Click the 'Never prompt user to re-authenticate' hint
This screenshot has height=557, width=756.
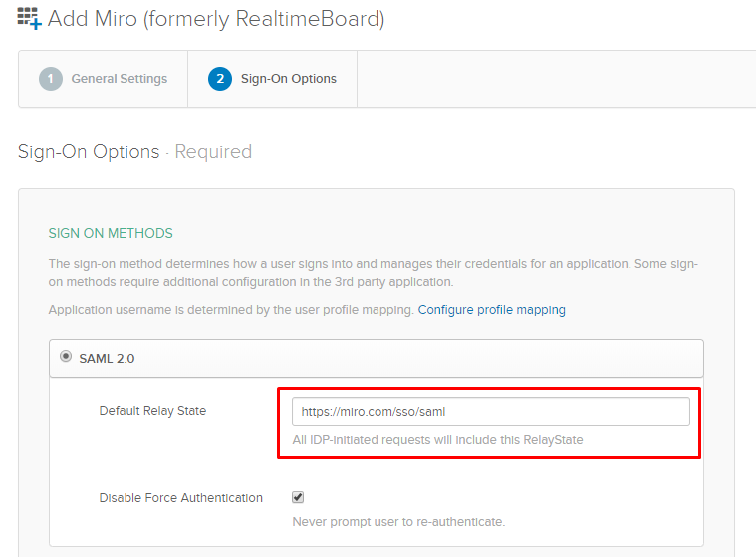[398, 521]
